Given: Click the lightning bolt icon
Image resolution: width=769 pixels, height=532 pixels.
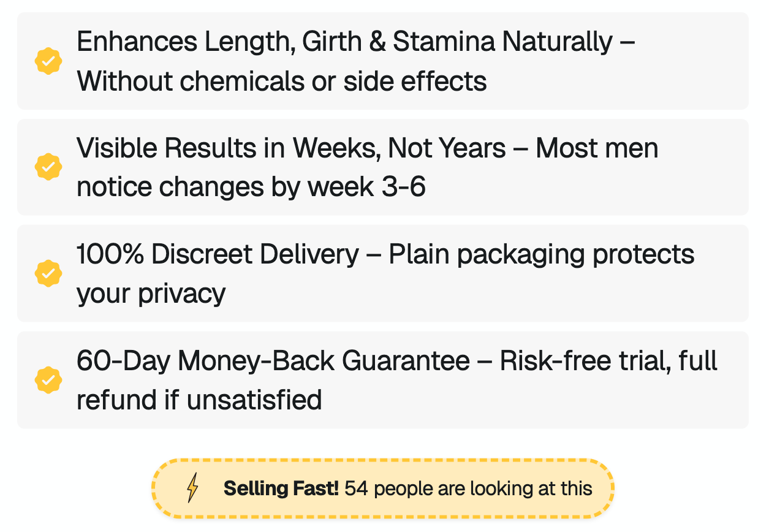Looking at the screenshot, I should click(192, 488).
